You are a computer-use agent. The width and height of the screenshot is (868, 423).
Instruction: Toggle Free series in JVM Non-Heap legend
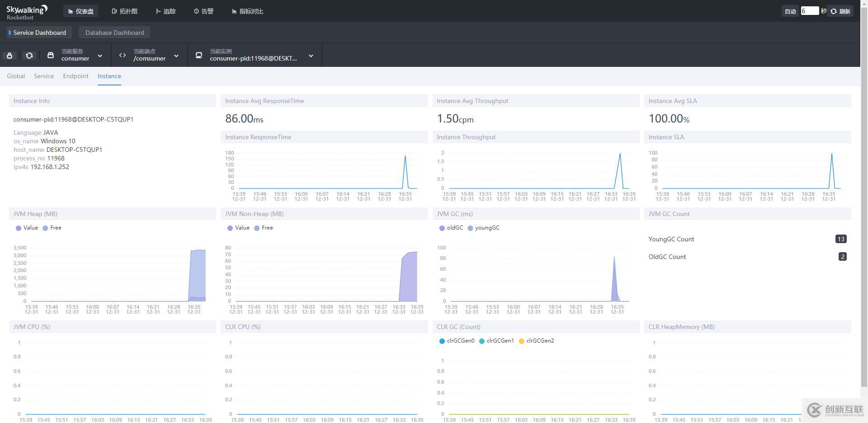(263, 228)
